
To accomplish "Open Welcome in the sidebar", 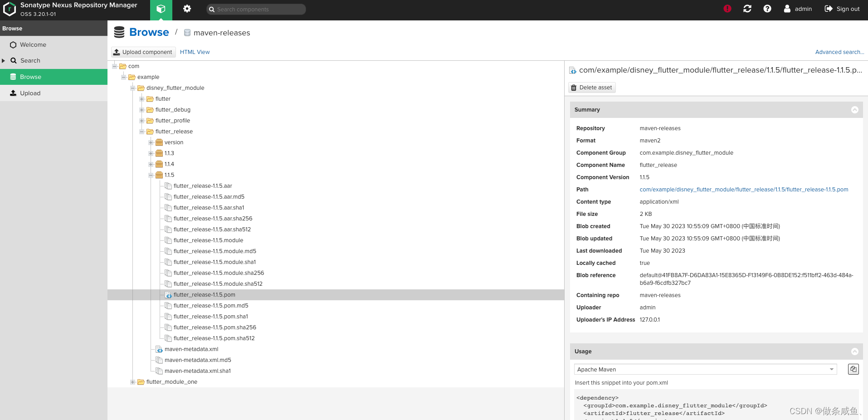I will pos(33,44).
